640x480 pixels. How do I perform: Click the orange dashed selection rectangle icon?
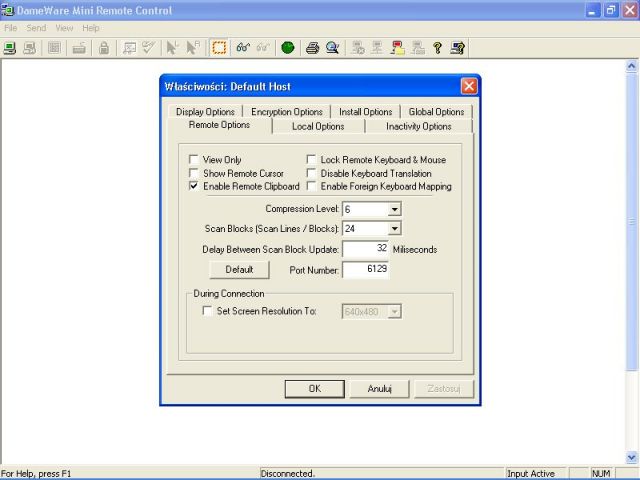coord(219,48)
